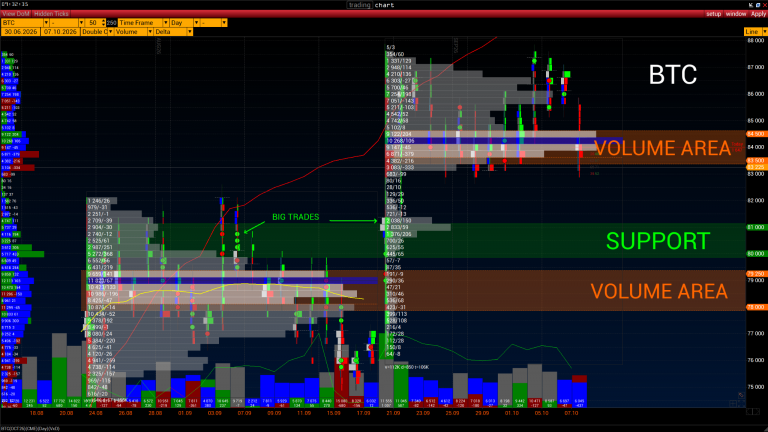Click the Apply button
This screenshot has width=768, height=432.
click(758, 14)
